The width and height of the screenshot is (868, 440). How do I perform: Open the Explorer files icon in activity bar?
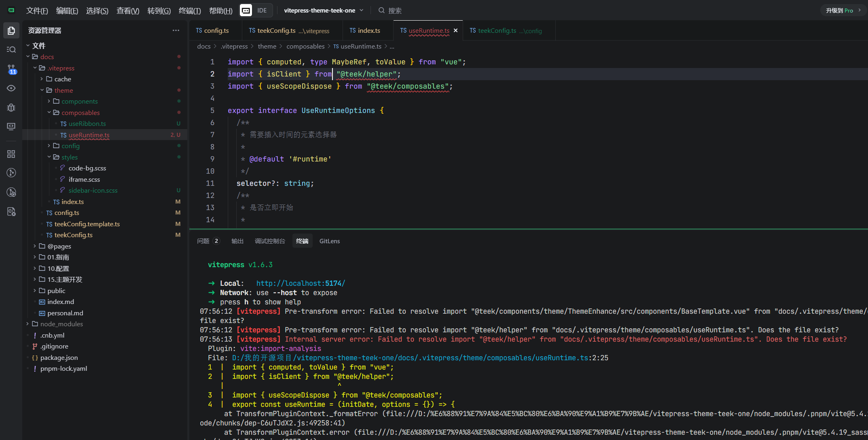pyautogui.click(x=11, y=31)
